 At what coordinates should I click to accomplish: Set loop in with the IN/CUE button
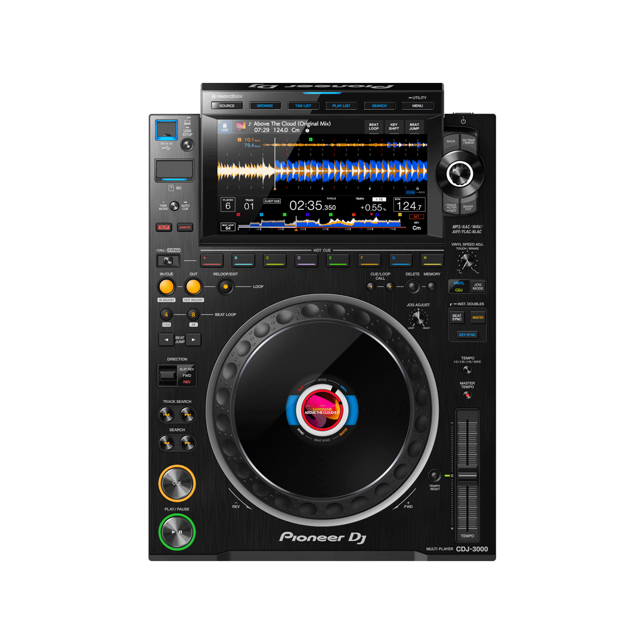point(166,287)
